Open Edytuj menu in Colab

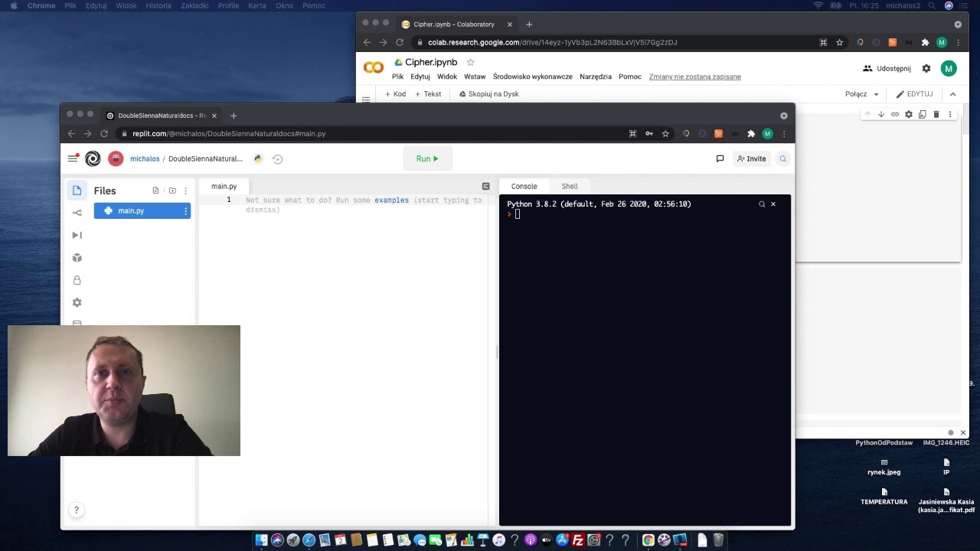420,77
